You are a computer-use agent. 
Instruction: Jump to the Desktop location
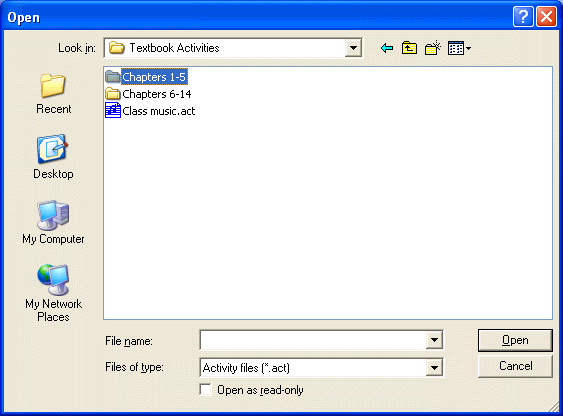(x=53, y=157)
